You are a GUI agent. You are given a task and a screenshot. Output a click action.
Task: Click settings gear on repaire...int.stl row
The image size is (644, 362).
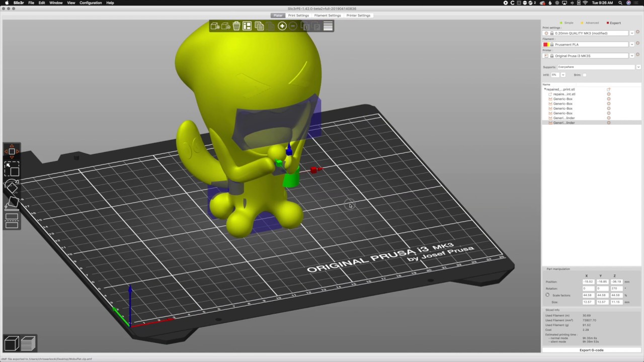point(609,94)
